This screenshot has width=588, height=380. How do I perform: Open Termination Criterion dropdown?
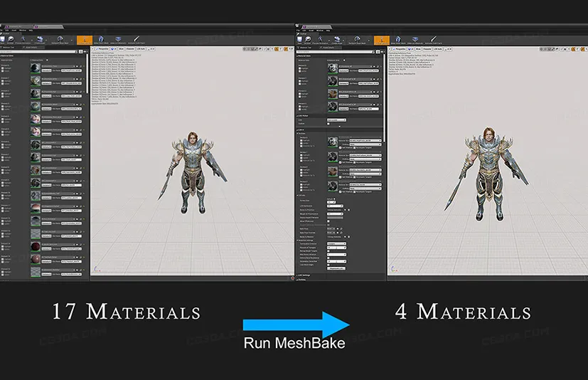click(336, 243)
